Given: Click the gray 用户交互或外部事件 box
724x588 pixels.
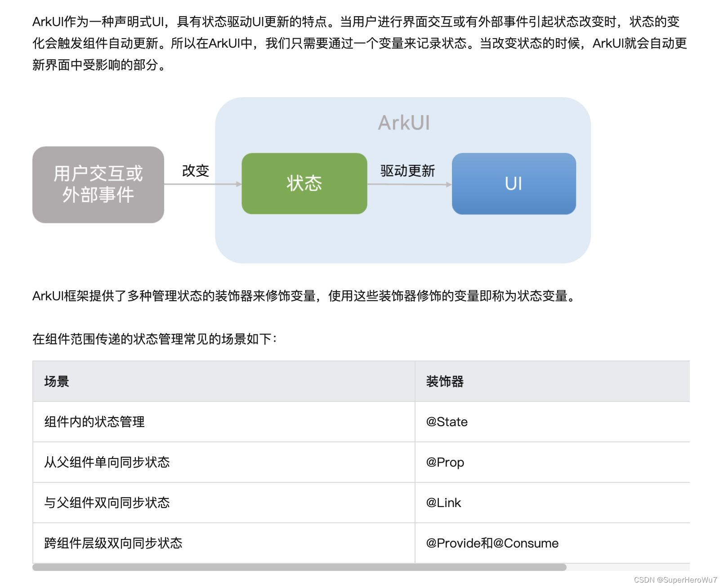Looking at the screenshot, I should click(x=98, y=184).
